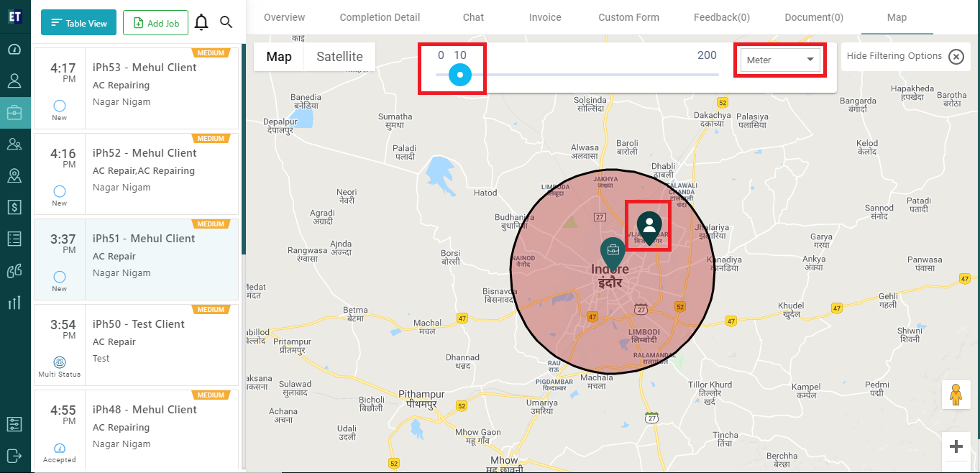980x473 pixels.
Task: Select the Map tab
Action: coord(897,17)
